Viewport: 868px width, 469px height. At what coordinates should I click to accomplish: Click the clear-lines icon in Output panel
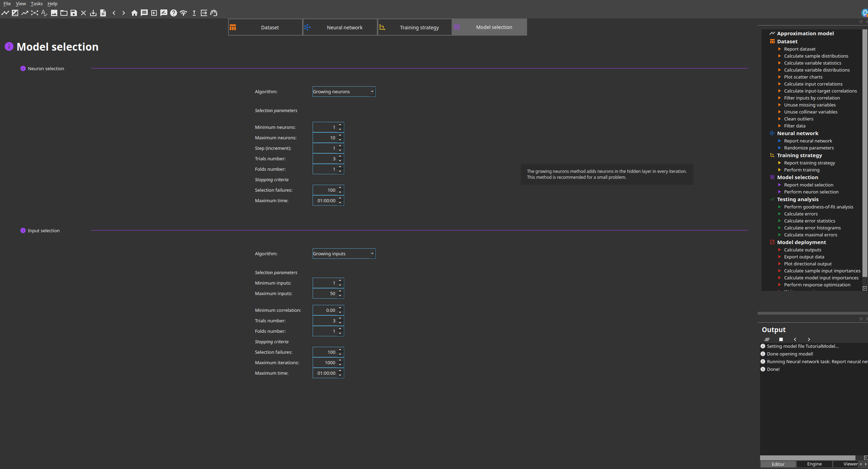click(767, 339)
